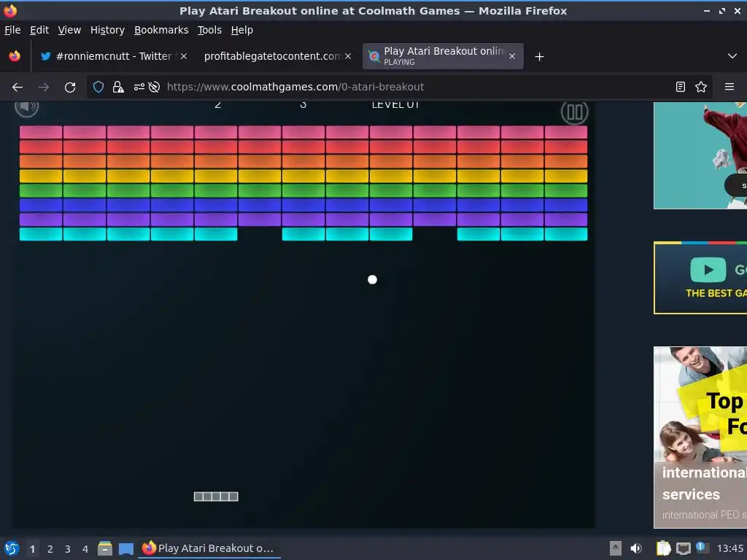Mute the game sound icon
Viewport: 747px width, 560px height.
click(27, 108)
